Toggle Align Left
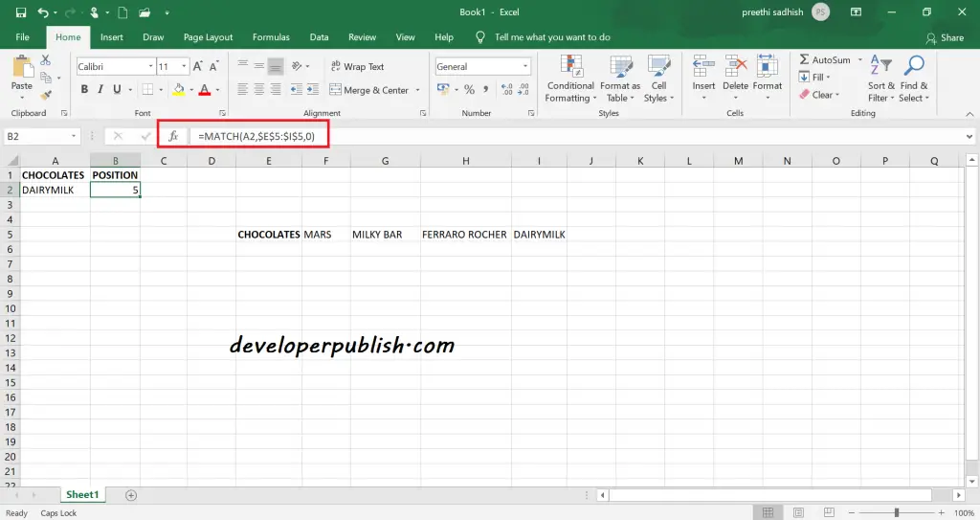 (x=242, y=89)
